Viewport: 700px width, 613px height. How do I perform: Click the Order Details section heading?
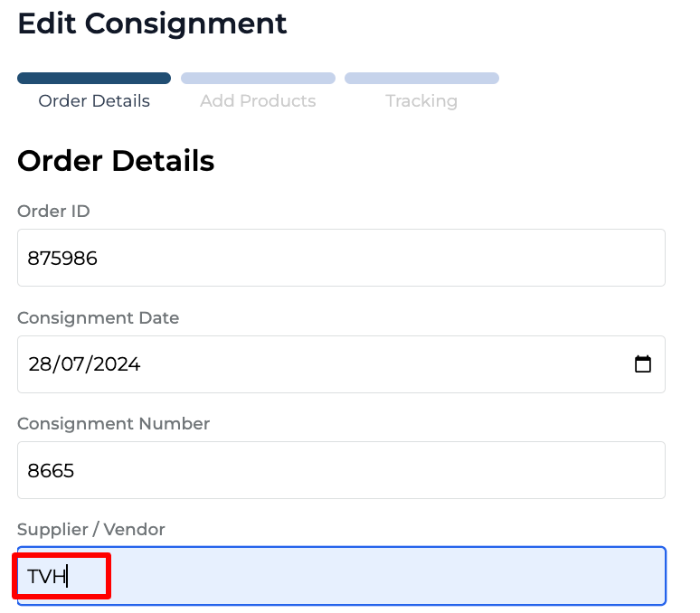pyautogui.click(x=116, y=161)
